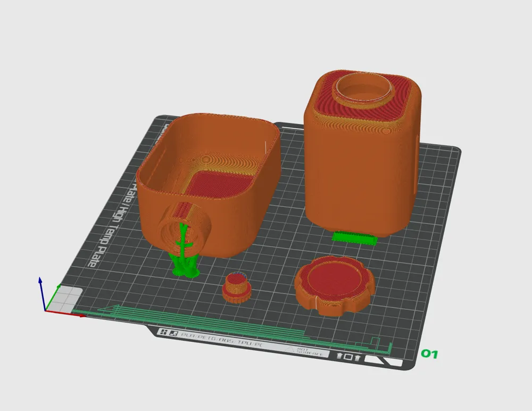
Task: Click the square icon between the two arrow icons
Action: click(x=348, y=357)
